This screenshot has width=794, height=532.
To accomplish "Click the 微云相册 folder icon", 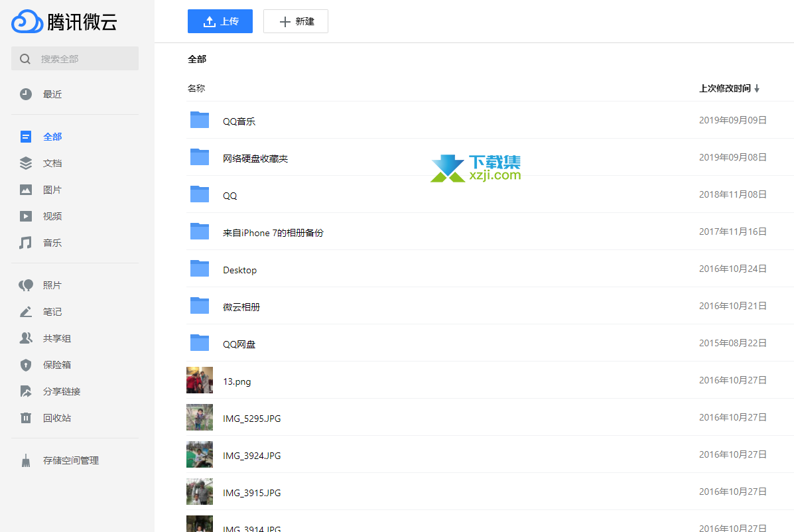I will pyautogui.click(x=200, y=306).
